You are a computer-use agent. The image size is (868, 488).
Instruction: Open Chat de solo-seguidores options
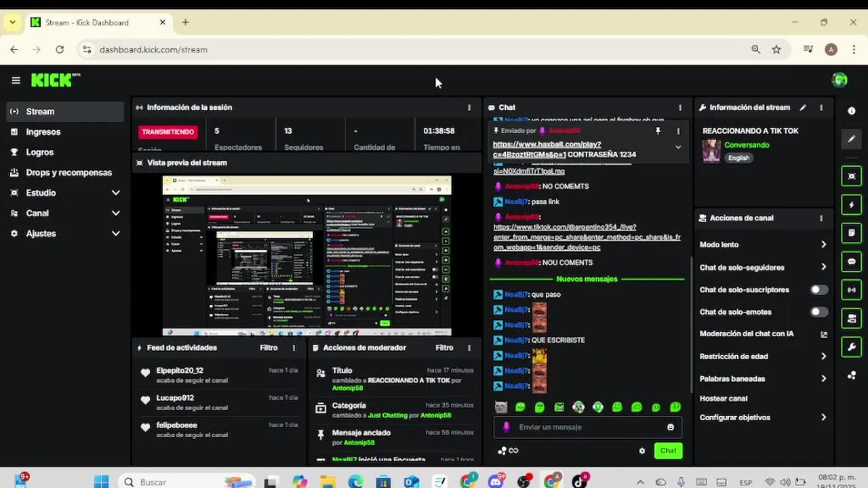click(x=762, y=267)
